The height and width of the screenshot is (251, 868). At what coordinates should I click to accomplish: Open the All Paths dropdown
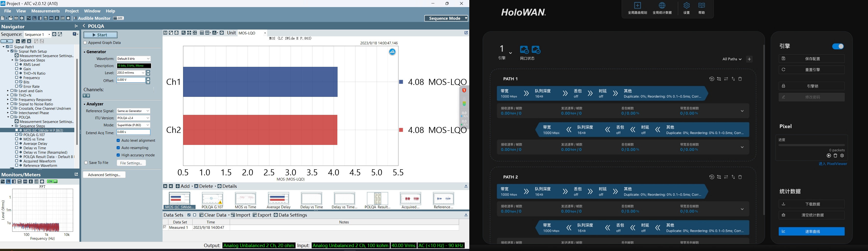coord(732,59)
